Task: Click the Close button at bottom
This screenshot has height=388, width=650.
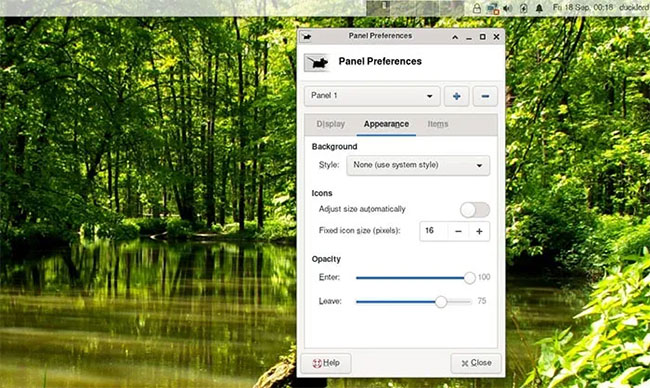Action: click(476, 363)
